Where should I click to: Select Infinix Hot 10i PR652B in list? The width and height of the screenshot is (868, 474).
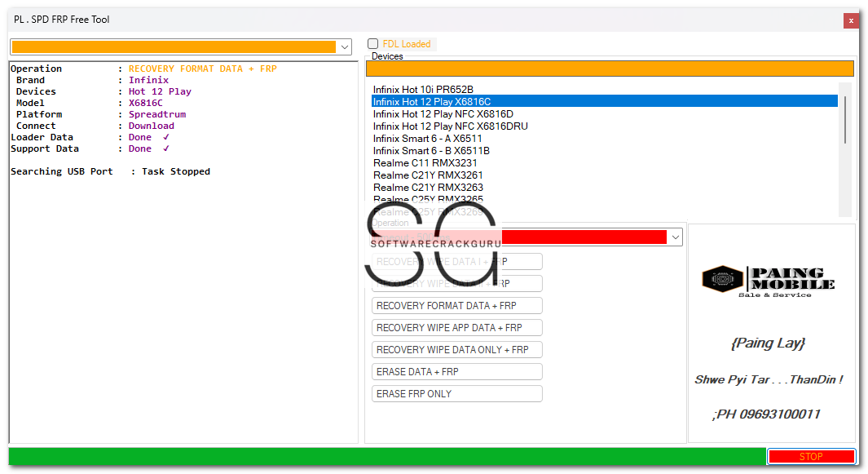pyautogui.click(x=605, y=89)
